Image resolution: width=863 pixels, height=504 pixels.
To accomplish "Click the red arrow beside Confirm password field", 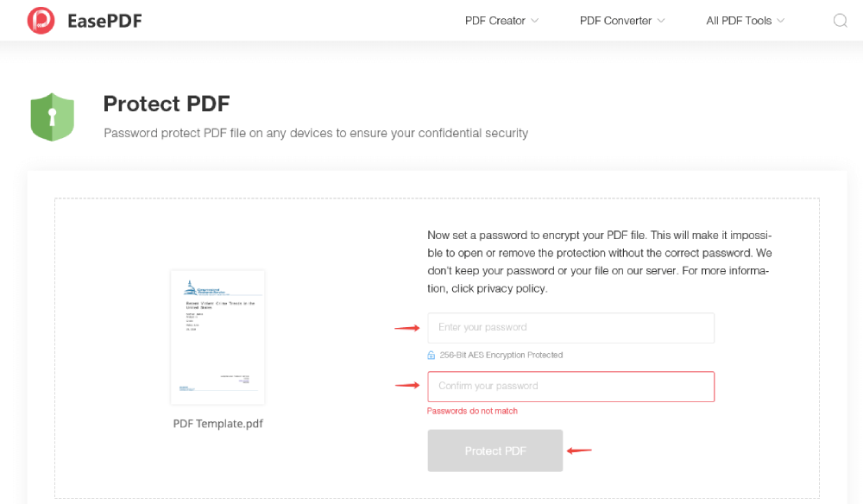I will (x=406, y=386).
